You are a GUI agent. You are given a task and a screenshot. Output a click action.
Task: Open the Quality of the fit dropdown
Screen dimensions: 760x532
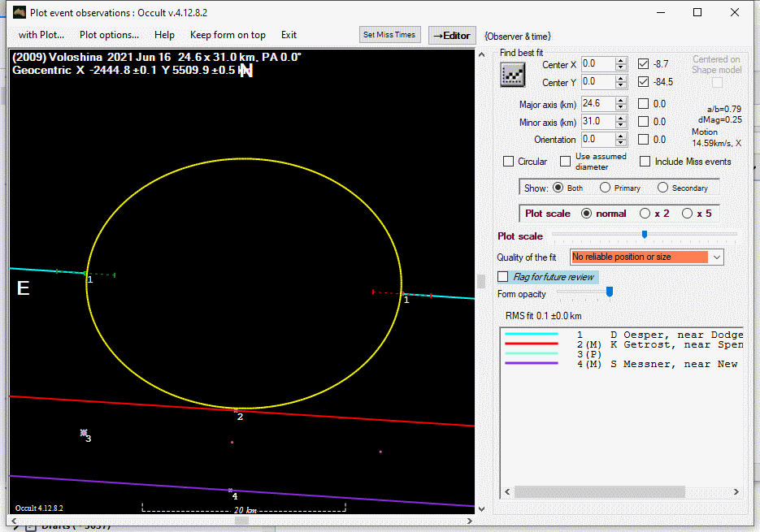716,257
